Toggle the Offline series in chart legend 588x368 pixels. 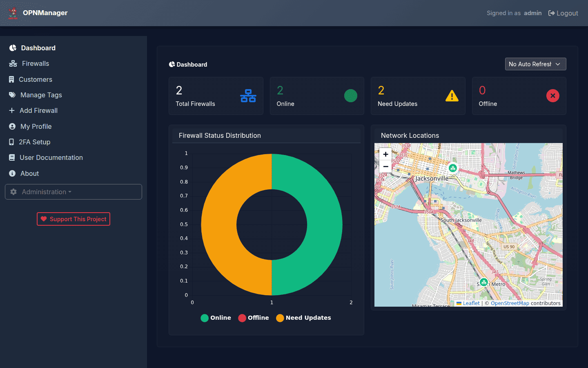click(253, 318)
